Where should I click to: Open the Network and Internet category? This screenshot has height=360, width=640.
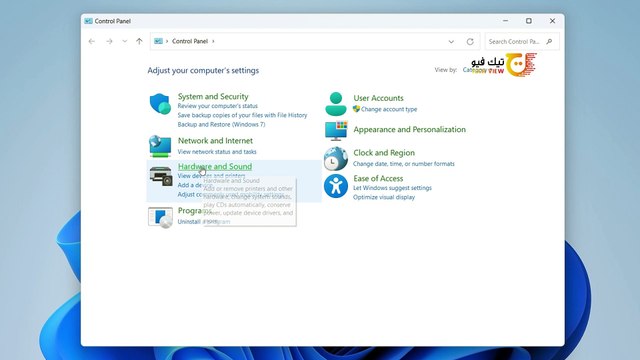215,141
